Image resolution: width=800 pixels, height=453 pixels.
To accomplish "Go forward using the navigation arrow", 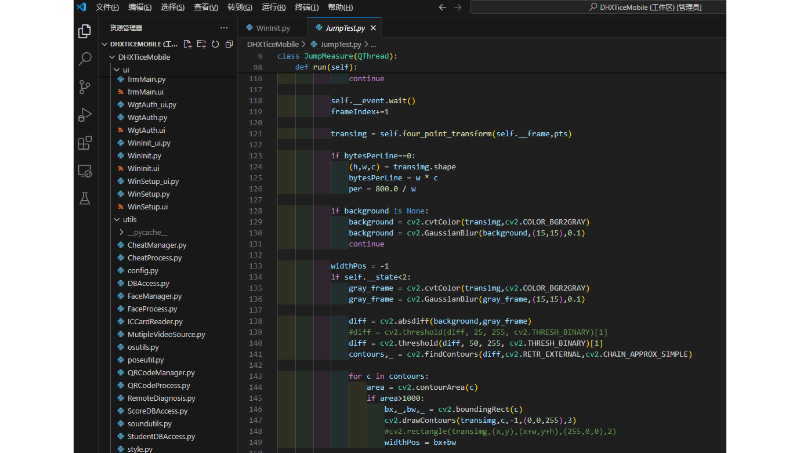I will pyautogui.click(x=458, y=7).
